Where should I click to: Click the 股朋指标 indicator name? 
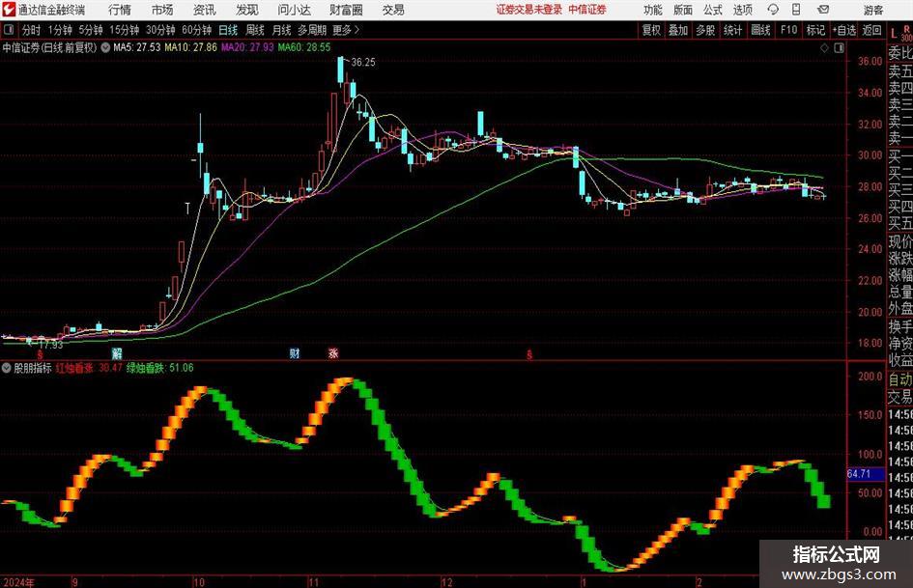(x=33, y=368)
